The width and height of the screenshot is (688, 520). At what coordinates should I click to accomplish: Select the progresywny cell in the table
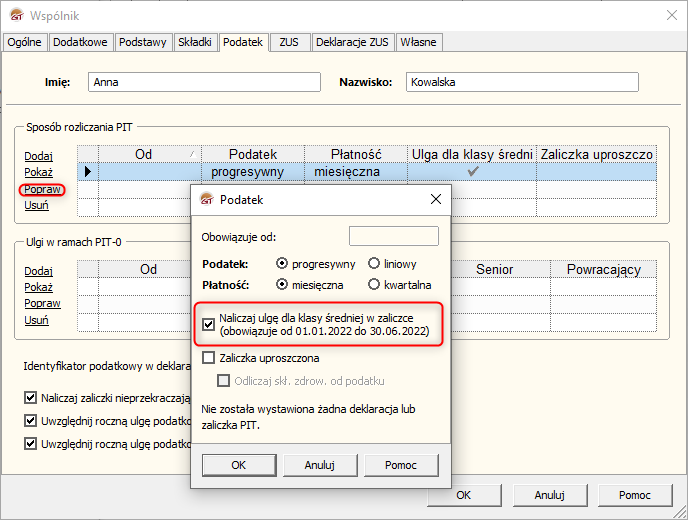(253, 172)
